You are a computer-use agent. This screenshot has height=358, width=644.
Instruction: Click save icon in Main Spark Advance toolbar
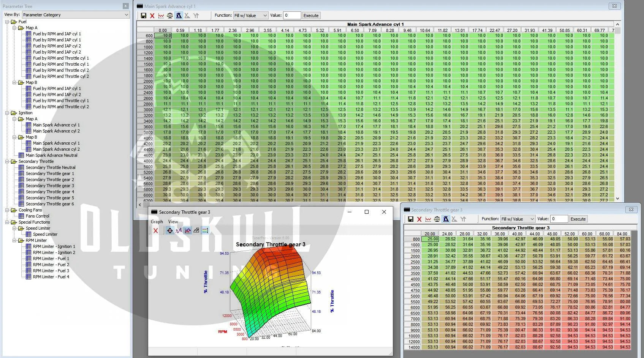[143, 16]
